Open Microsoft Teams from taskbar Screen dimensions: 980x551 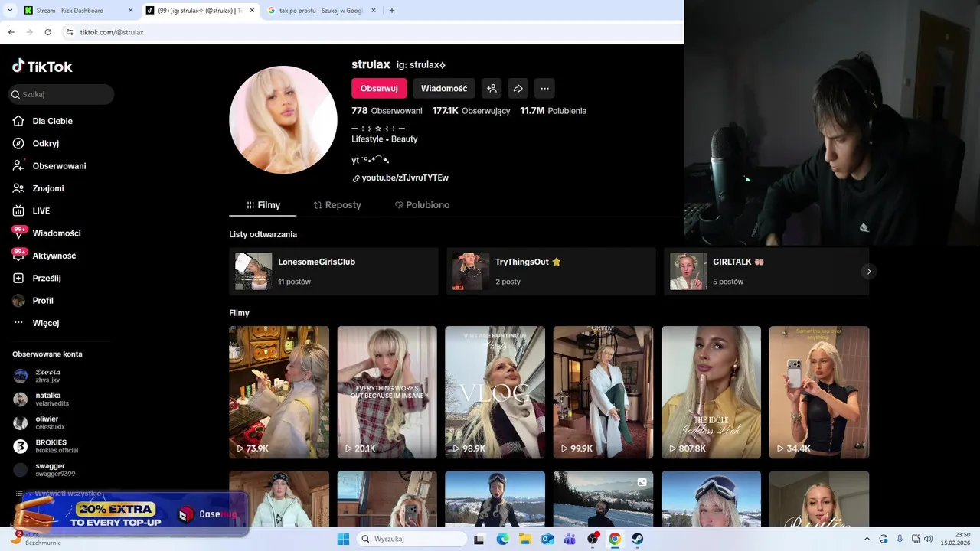coord(570,539)
